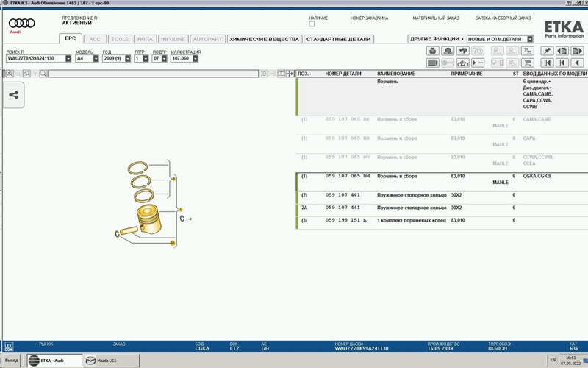Jump to first page with the first-record arrow
The width and height of the screenshot is (588, 368).
tap(546, 63)
